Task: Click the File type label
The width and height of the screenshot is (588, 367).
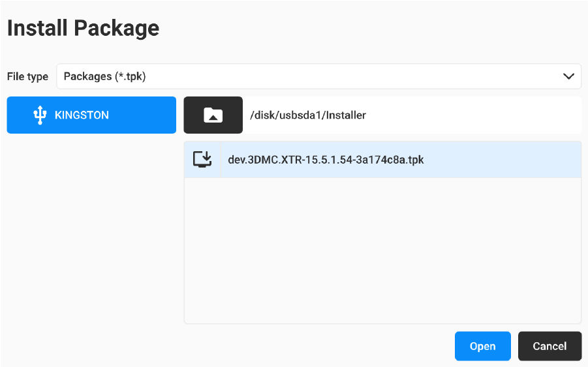Action: (27, 76)
